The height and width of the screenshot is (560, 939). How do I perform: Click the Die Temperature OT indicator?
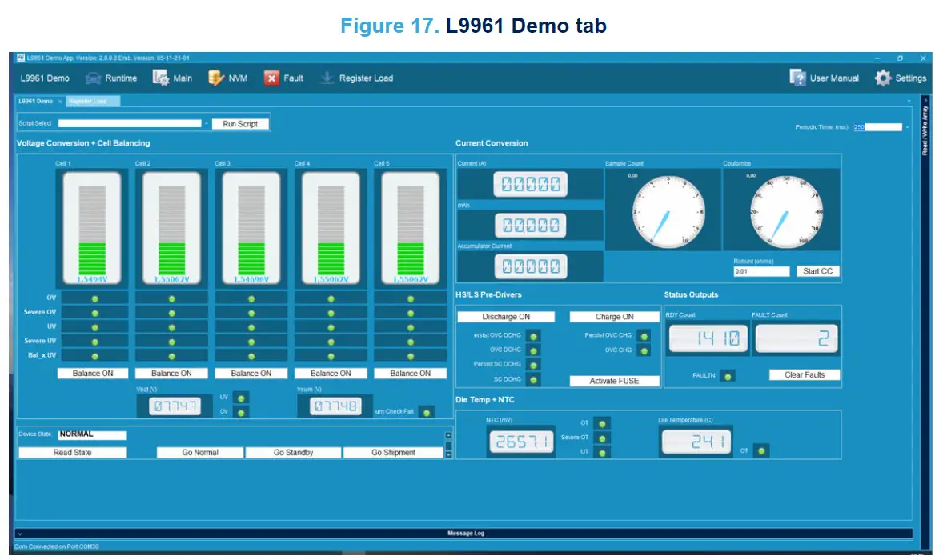click(761, 451)
